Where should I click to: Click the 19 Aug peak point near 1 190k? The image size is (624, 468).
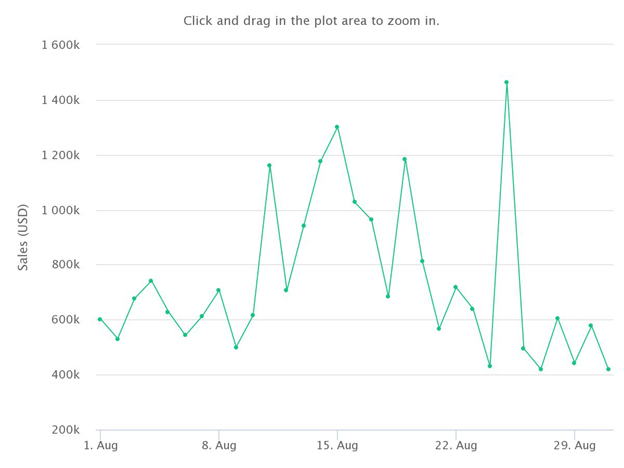click(x=405, y=159)
